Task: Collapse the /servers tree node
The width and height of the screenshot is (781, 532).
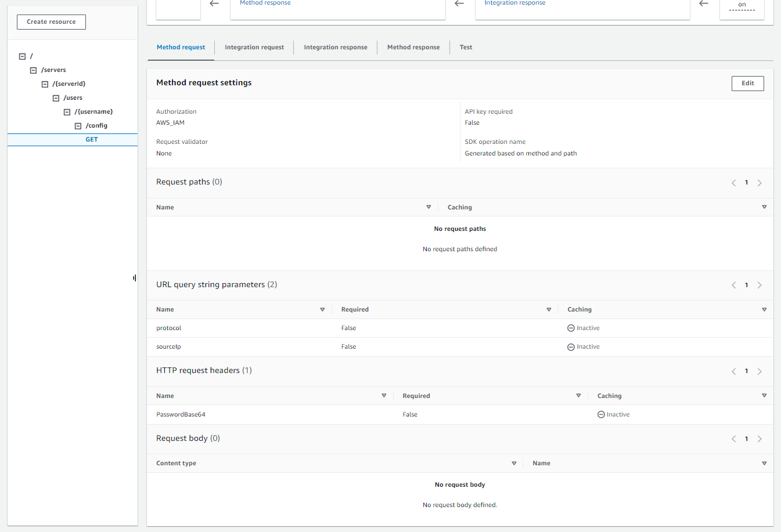Action: coord(33,70)
